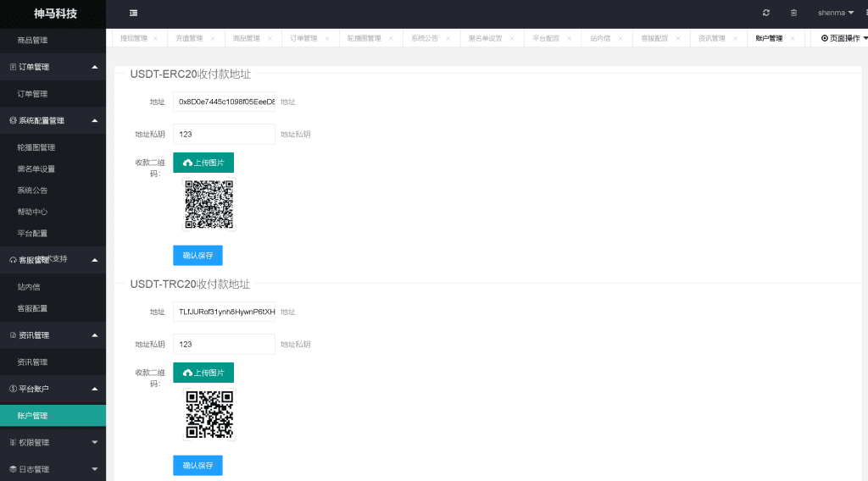This screenshot has height=481, width=868.
Task: Switch to the 充值管理 tab
Action: pyautogui.click(x=189, y=38)
